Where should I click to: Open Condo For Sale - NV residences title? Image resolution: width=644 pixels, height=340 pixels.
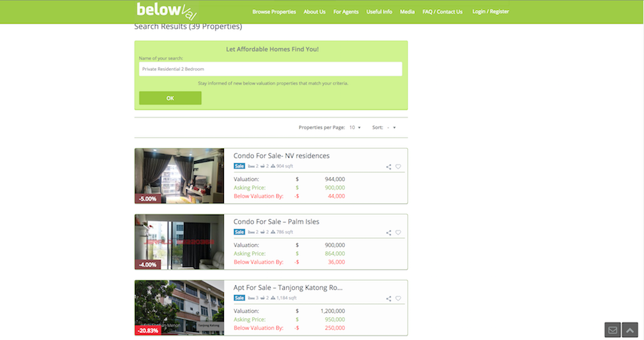tap(281, 155)
